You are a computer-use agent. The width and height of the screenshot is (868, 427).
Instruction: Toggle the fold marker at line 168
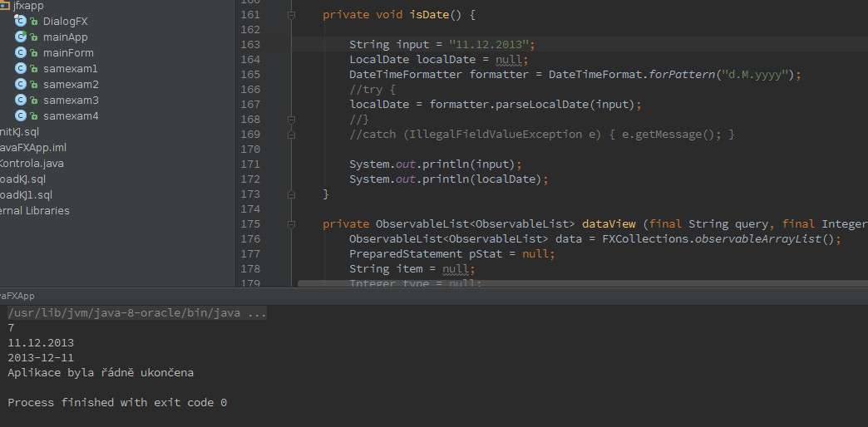point(291,120)
